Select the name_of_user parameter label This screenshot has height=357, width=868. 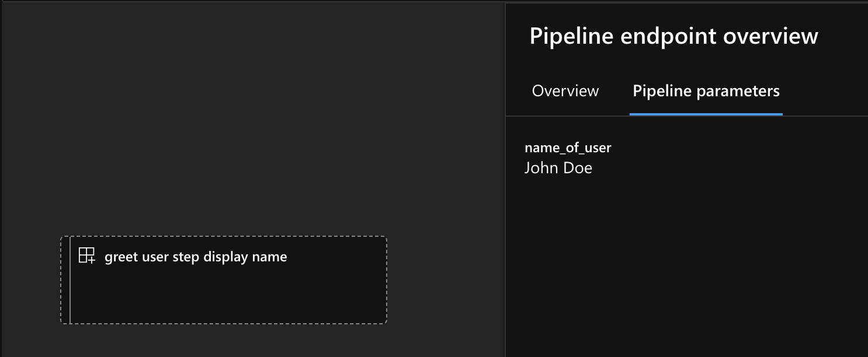pyautogui.click(x=567, y=148)
